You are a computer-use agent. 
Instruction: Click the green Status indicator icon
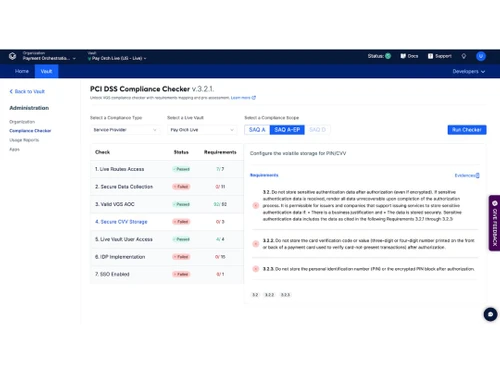(x=388, y=56)
